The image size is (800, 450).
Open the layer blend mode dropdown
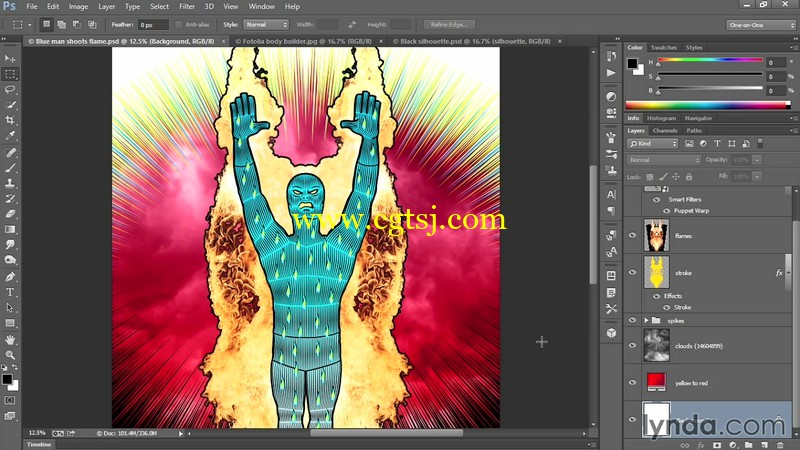click(x=664, y=160)
